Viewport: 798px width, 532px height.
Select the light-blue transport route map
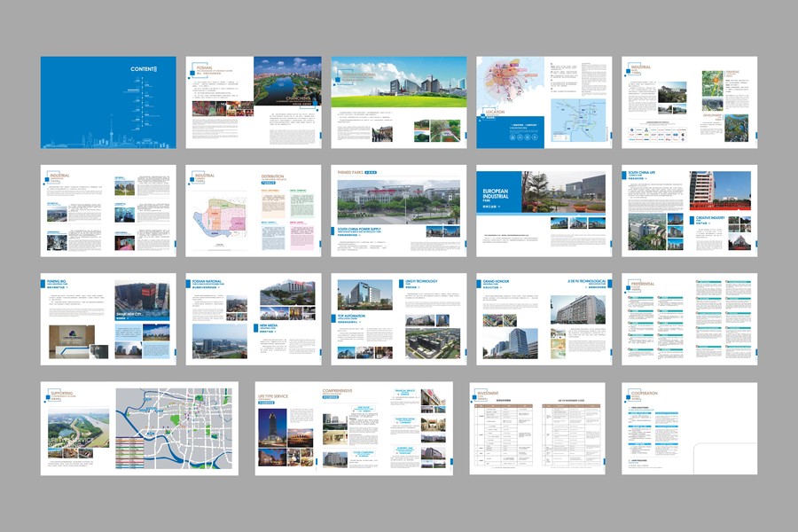point(579,121)
